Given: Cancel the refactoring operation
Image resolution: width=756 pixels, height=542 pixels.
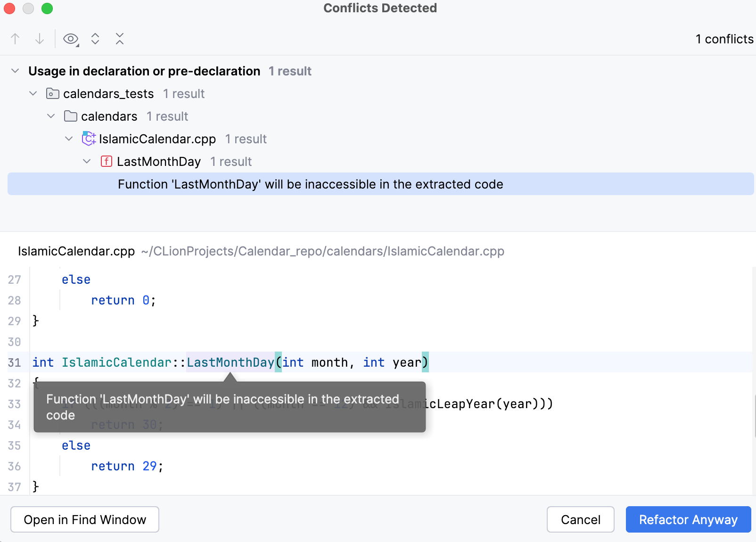Looking at the screenshot, I should click(x=580, y=519).
